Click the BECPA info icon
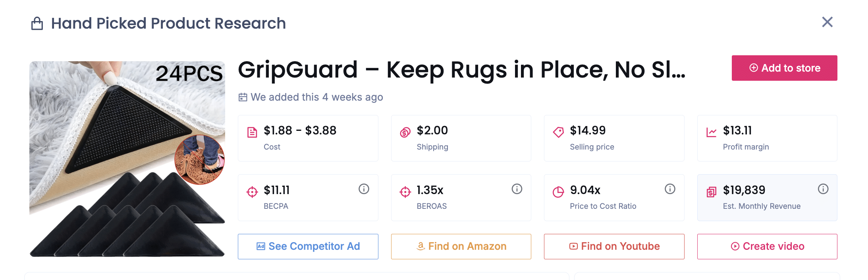868x280 pixels. pyautogui.click(x=364, y=189)
